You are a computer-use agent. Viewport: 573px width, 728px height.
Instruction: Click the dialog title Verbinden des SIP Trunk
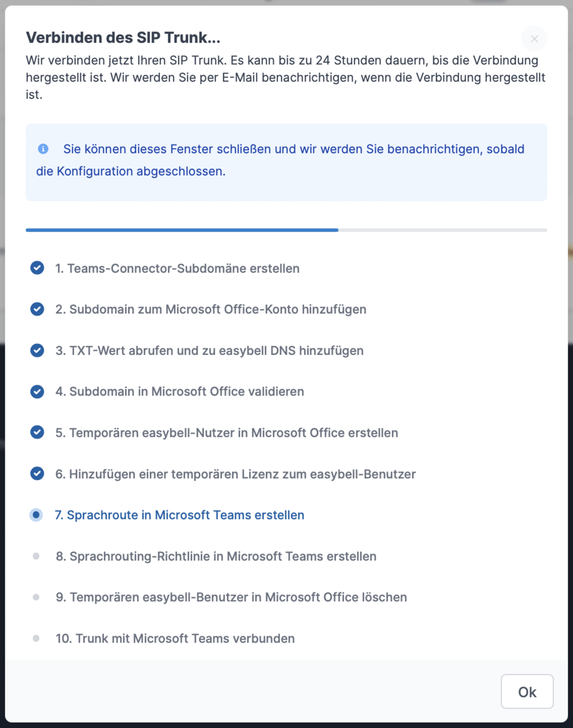tap(123, 38)
